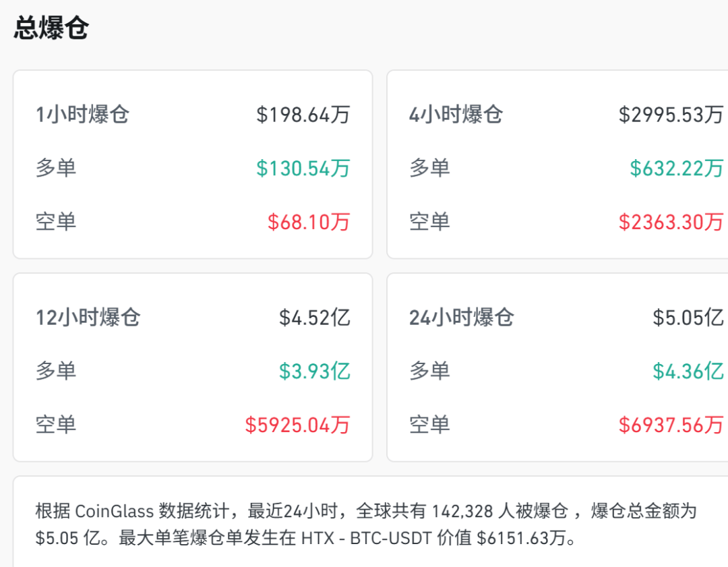The height and width of the screenshot is (567, 728).
Task: Click the red $5925.04万 short value
Action: point(297,425)
